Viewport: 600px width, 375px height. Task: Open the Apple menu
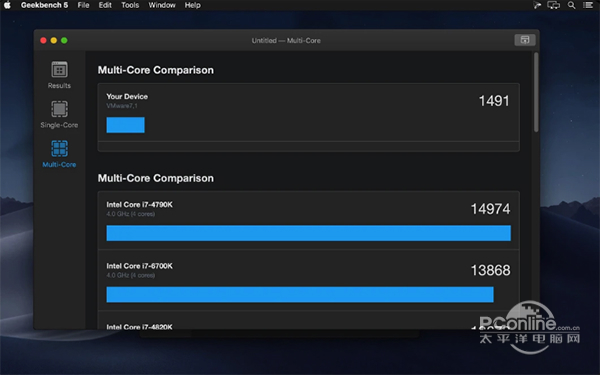coord(7,5)
